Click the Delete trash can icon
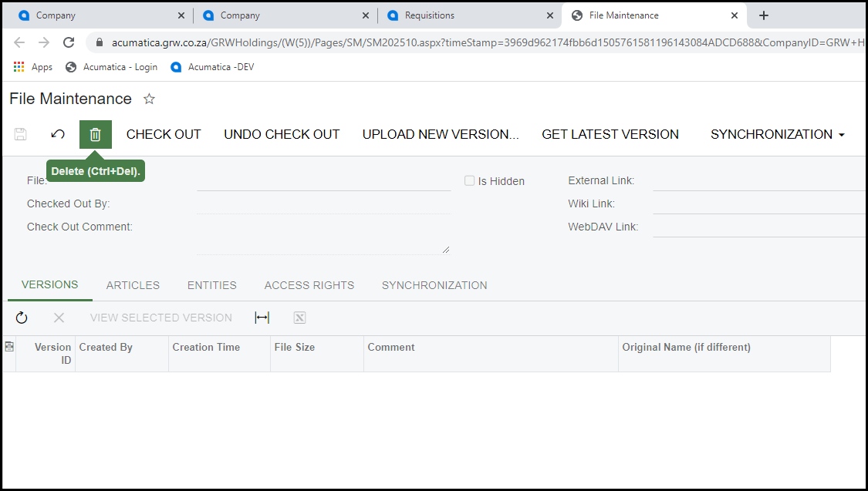868x491 pixels. click(x=96, y=134)
